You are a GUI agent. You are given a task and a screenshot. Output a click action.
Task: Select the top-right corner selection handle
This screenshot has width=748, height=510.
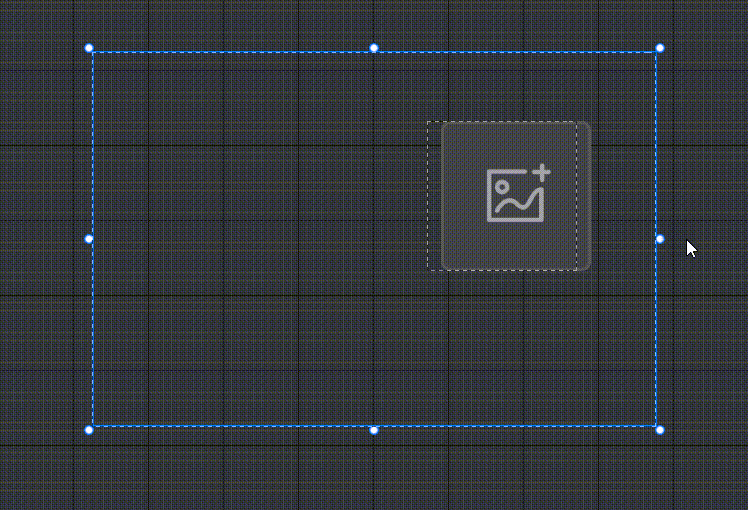(660, 48)
